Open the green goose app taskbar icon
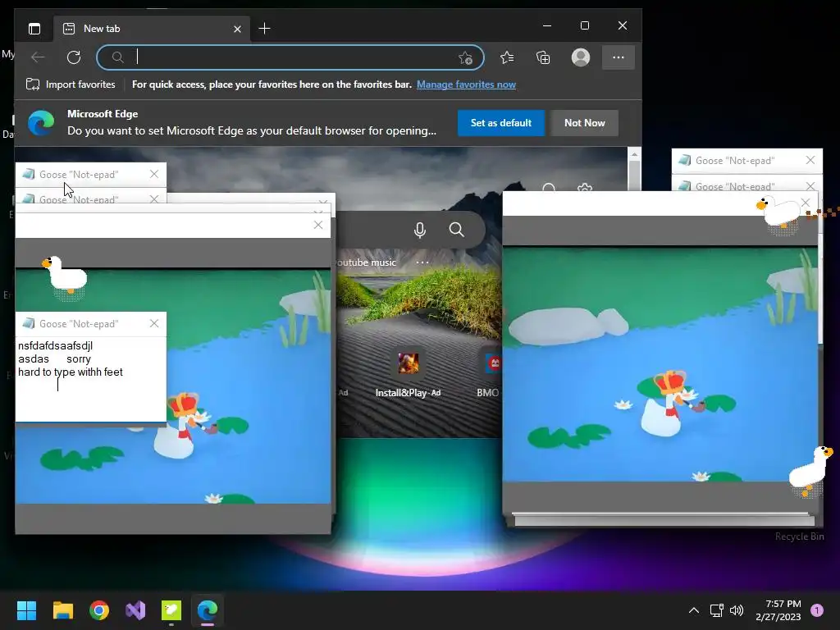This screenshot has height=630, width=840. click(171, 610)
